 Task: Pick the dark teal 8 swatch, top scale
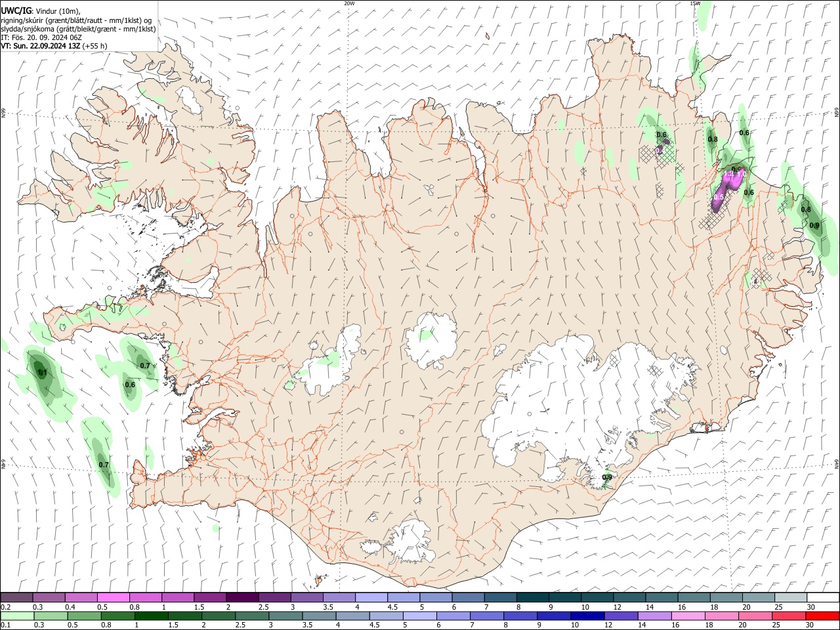[532, 597]
